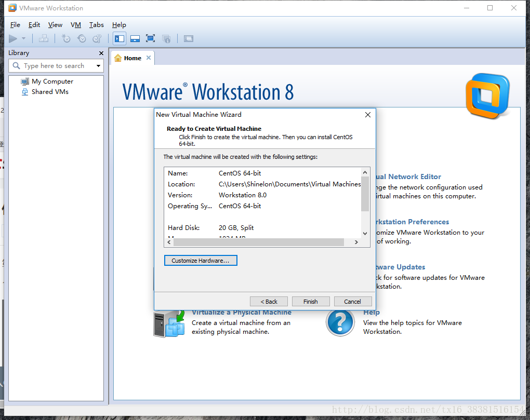Viewport: 530px width, 420px height.
Task: Click the Library search field
Action: tap(56, 66)
